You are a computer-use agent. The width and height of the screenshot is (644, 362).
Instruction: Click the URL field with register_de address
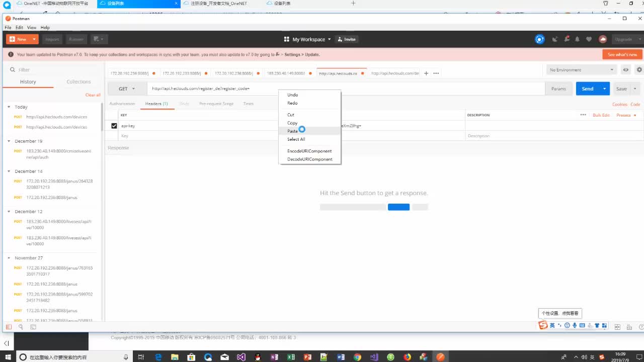[x=346, y=88]
